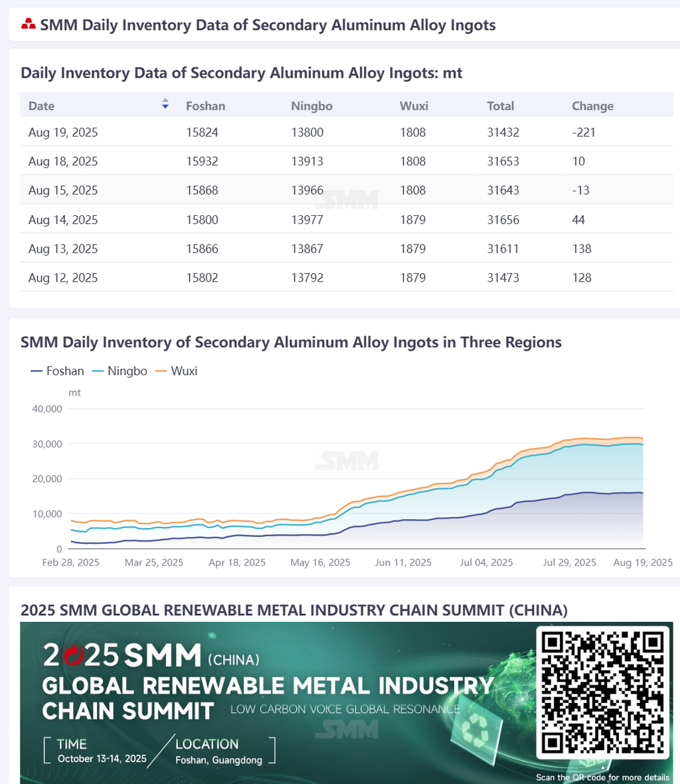This screenshot has width=680, height=784.
Task: Click Total value 31643
Action: (x=503, y=191)
